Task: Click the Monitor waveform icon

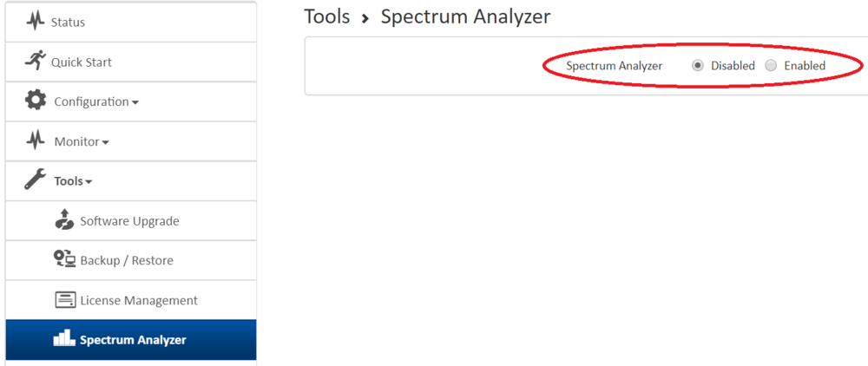Action: click(x=36, y=141)
